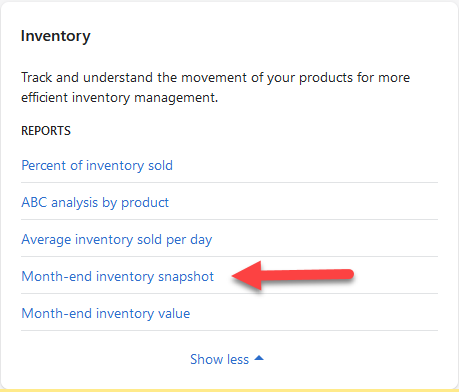Click divider line under Average inventory sold per day
The image size is (459, 392).
[229, 257]
